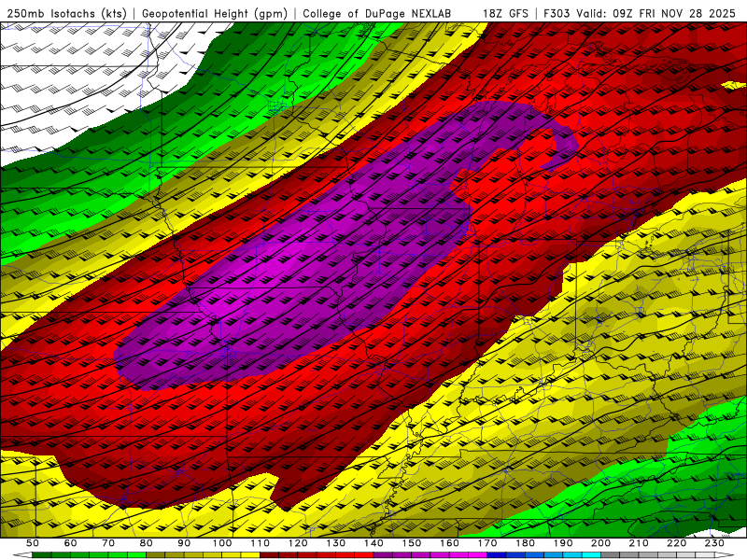This screenshot has height=560, width=747.
Task: Click the 220 tick label
Action: pos(676,543)
